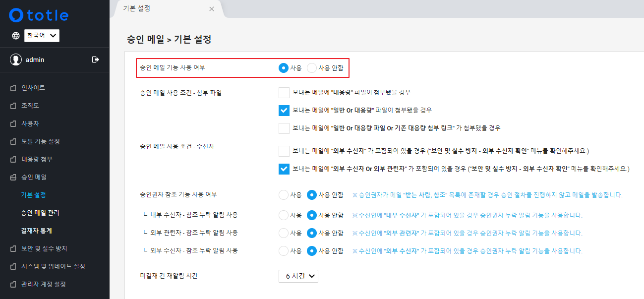Click the folder icon beside 인사이트

13,88
